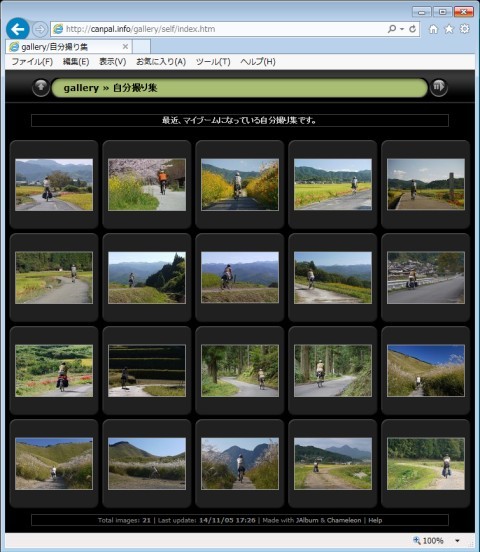Open browser Tools gear icon
Image resolution: width=480 pixels, height=552 pixels.
465,29
